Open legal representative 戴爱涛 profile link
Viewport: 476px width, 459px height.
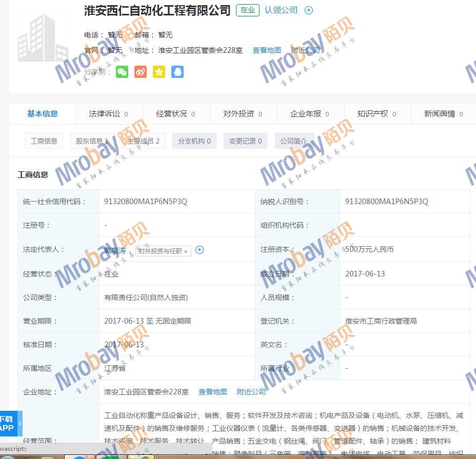[x=115, y=250]
